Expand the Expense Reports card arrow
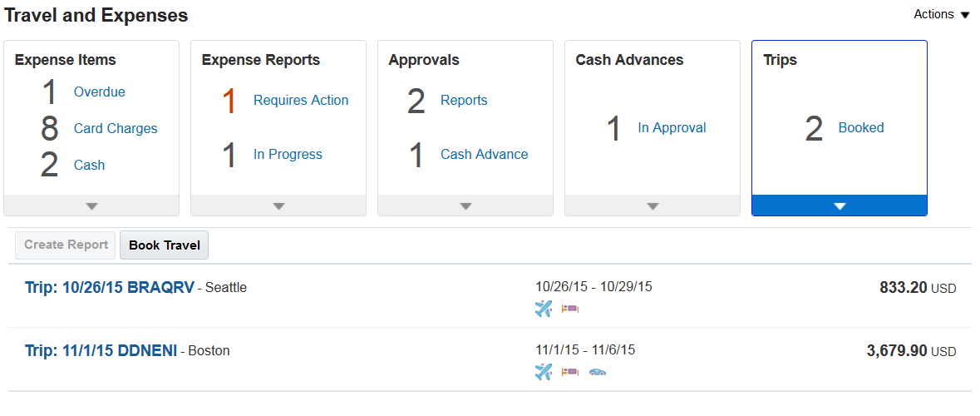Viewport: 980px width, 416px height. coord(278,206)
